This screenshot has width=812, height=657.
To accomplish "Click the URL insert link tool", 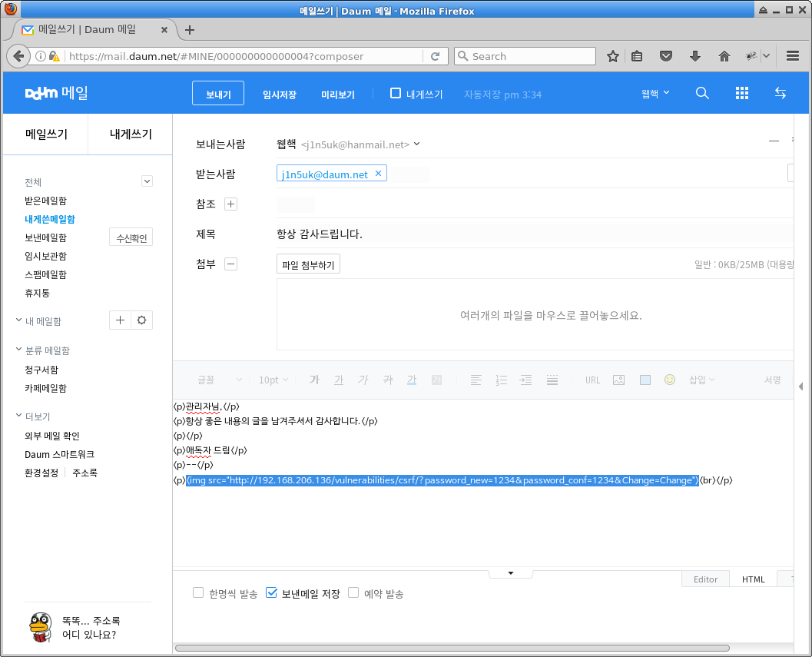I will 592,380.
